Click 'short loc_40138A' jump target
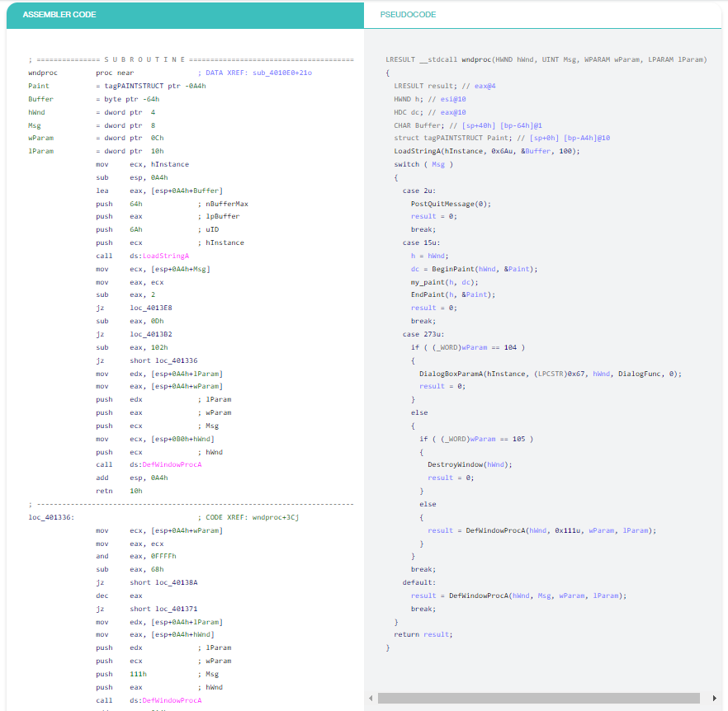Screen dimensions: 728x711 click(x=163, y=582)
